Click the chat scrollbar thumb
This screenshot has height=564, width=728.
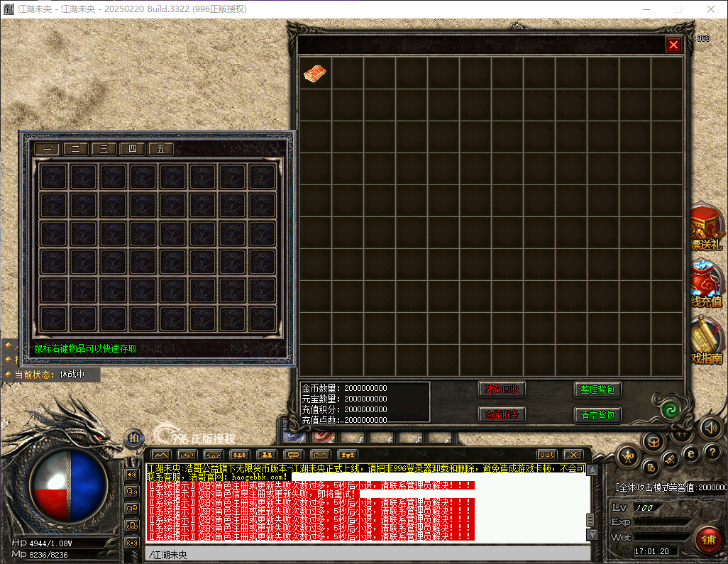click(x=590, y=519)
